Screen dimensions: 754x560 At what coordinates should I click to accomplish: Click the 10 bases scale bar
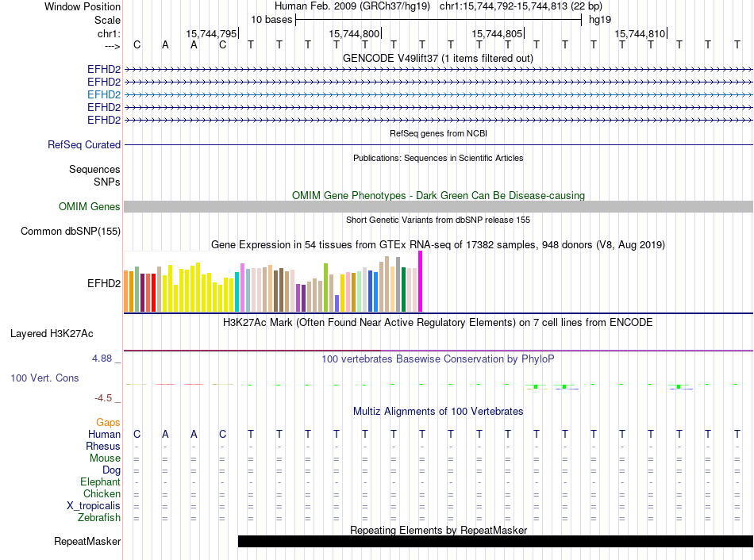click(438, 18)
